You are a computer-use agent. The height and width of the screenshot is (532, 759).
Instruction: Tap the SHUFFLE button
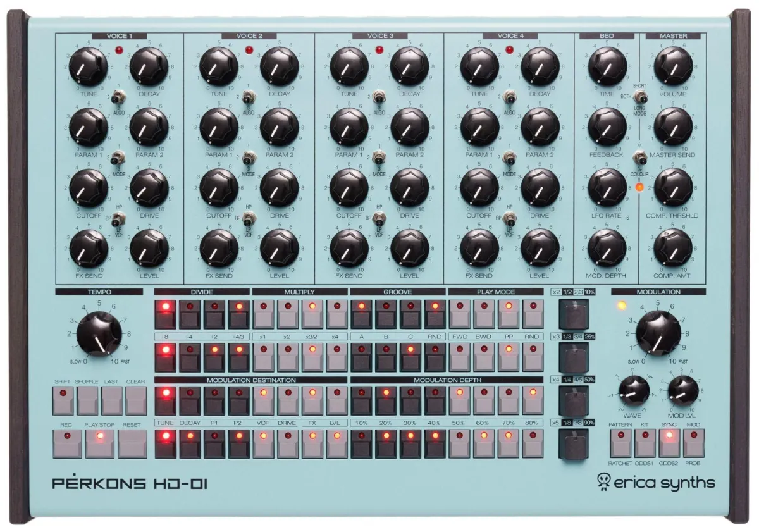[x=87, y=400]
